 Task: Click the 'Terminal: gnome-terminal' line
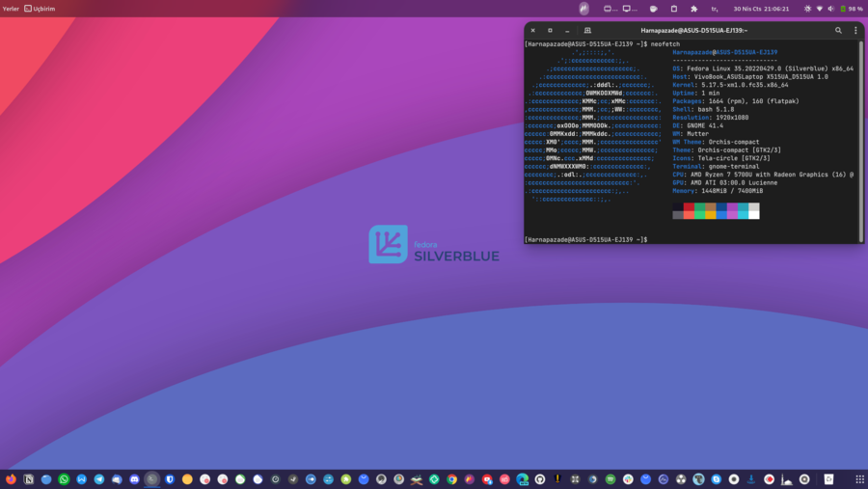tap(716, 166)
